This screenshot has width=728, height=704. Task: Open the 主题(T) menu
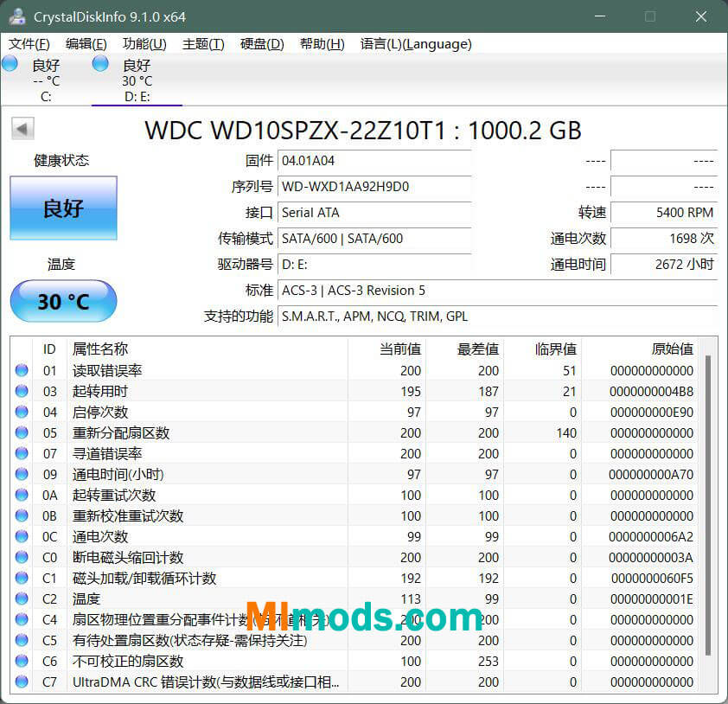click(203, 44)
